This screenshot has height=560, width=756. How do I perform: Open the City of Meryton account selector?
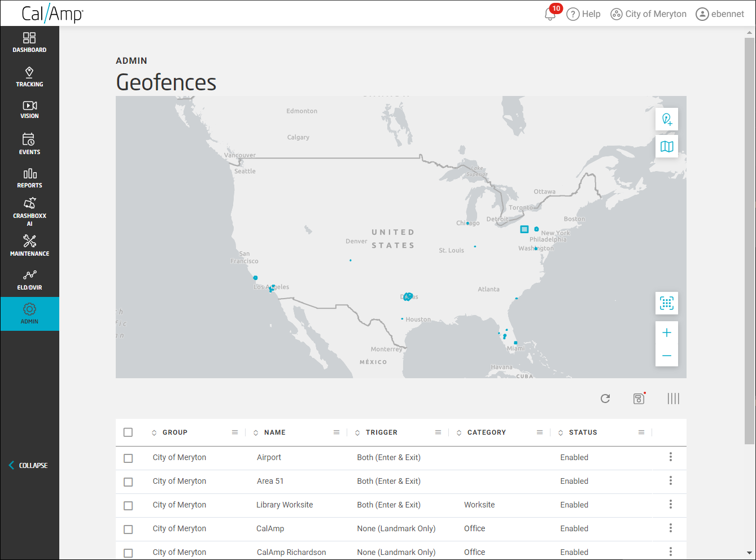649,14
